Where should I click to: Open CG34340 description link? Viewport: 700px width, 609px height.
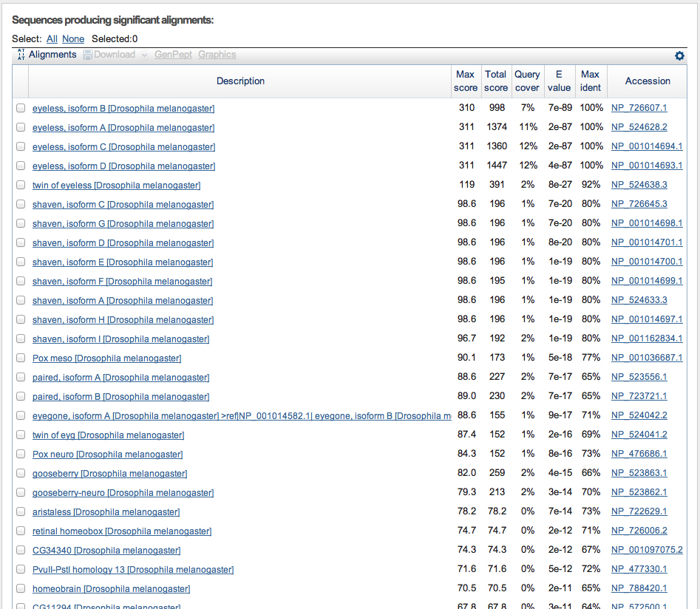tap(106, 550)
